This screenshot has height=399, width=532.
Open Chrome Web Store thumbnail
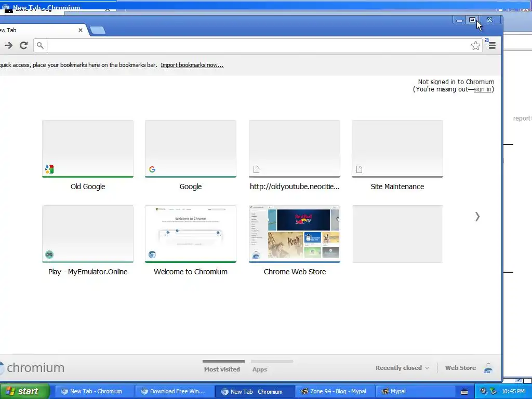(295, 234)
